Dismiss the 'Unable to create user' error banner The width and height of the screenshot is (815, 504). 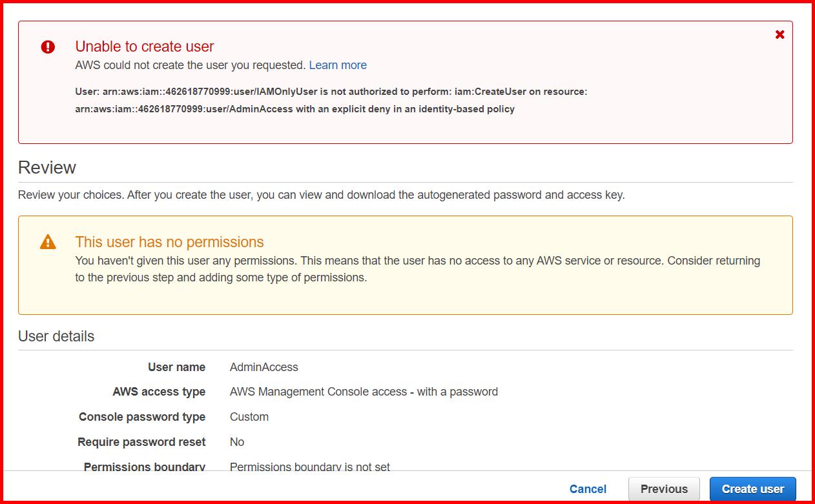[779, 35]
